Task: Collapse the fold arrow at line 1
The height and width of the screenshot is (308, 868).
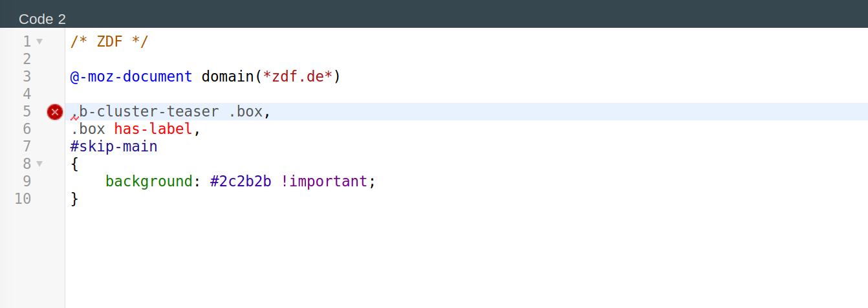Action: pos(39,42)
